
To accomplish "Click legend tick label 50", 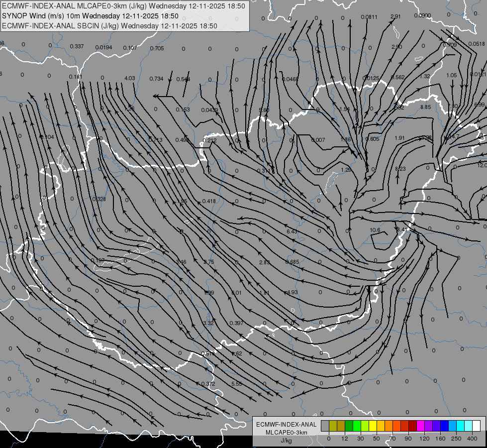I will [377, 439].
